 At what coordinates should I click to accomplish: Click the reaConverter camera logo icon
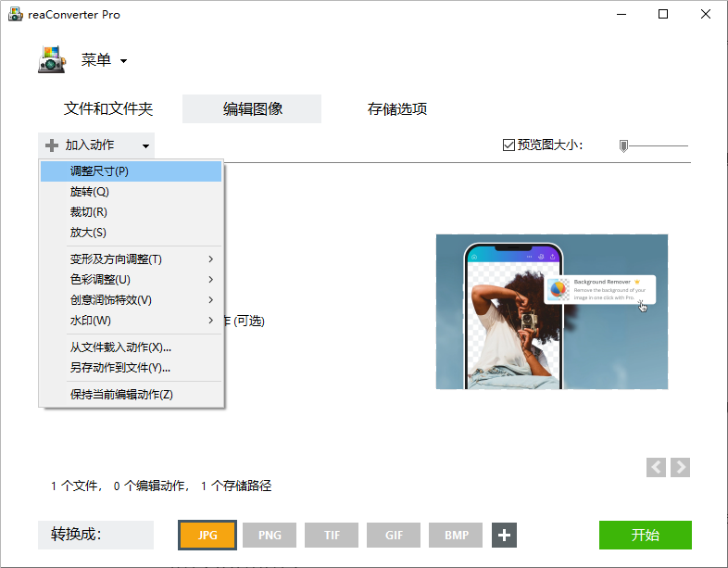pyautogui.click(x=52, y=59)
